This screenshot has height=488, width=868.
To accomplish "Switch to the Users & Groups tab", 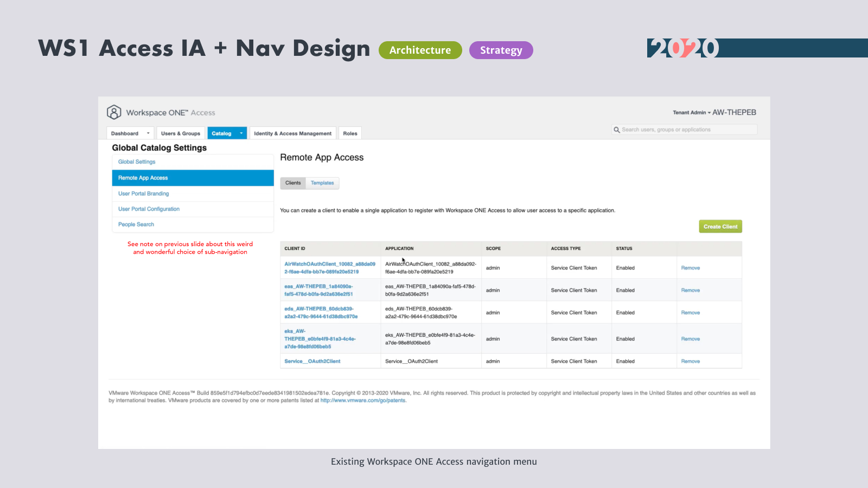I will point(181,133).
